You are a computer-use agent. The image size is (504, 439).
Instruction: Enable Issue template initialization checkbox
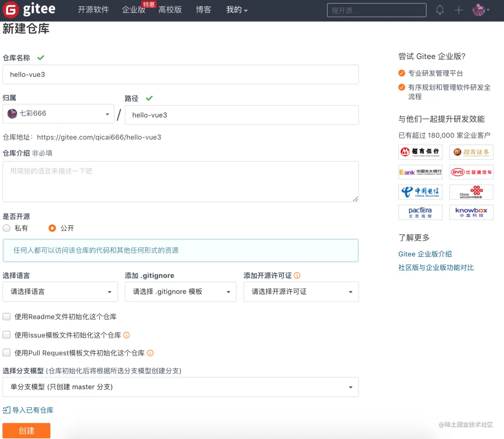(x=6, y=335)
